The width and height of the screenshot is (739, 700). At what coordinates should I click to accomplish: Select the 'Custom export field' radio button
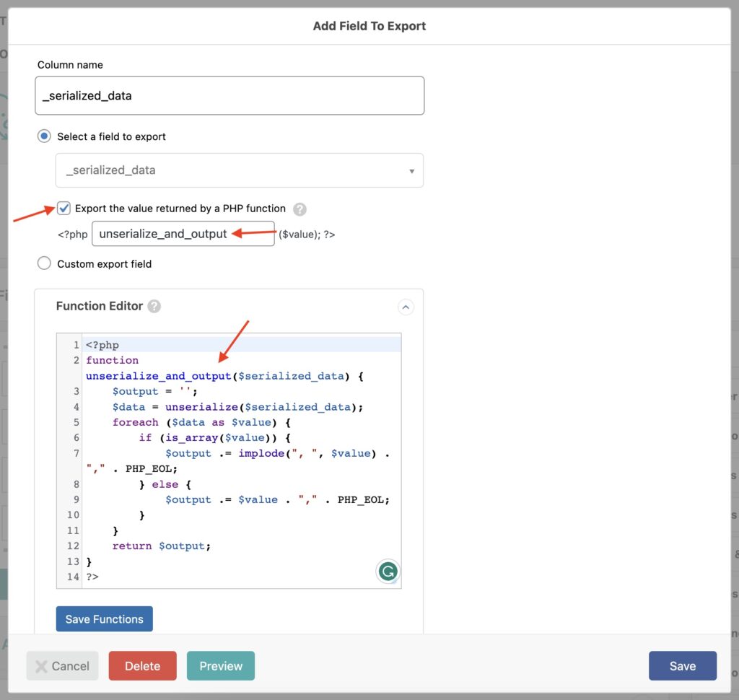[44, 263]
